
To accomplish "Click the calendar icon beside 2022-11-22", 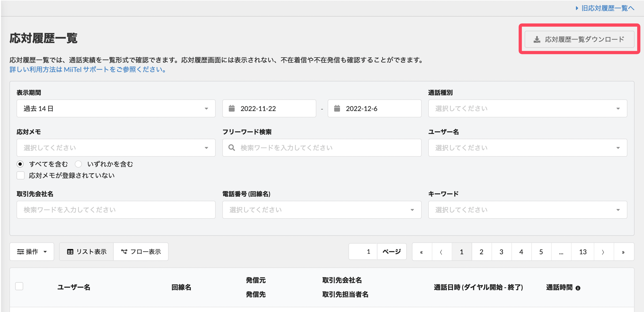I will [232, 108].
